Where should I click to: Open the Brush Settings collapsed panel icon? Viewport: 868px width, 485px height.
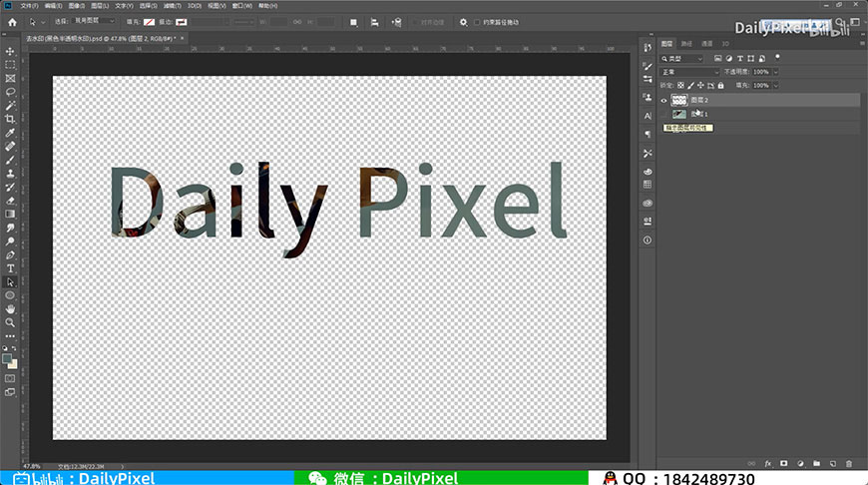tap(648, 66)
